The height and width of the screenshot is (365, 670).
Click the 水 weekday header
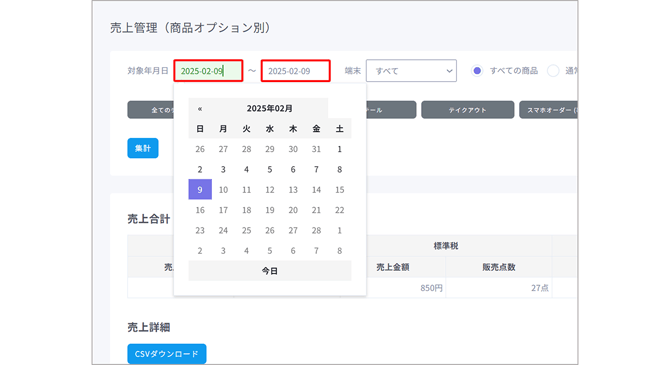pos(270,129)
